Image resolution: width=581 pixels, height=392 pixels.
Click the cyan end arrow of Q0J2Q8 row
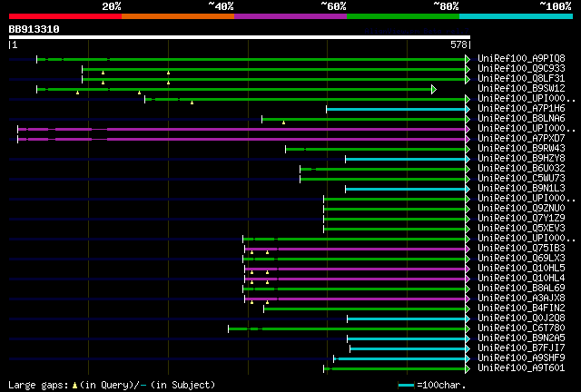[x=468, y=319]
